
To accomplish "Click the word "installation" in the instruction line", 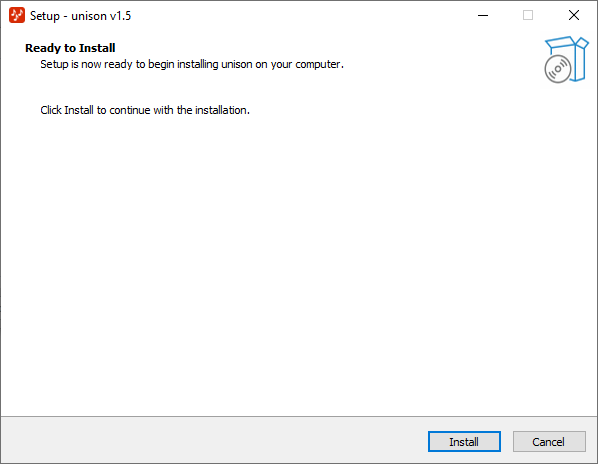I will (221, 110).
